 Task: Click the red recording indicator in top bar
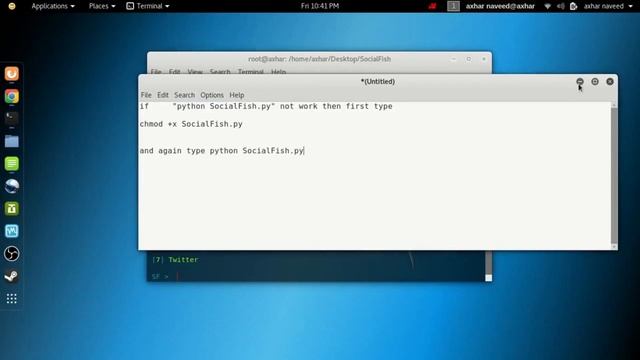pos(432,6)
